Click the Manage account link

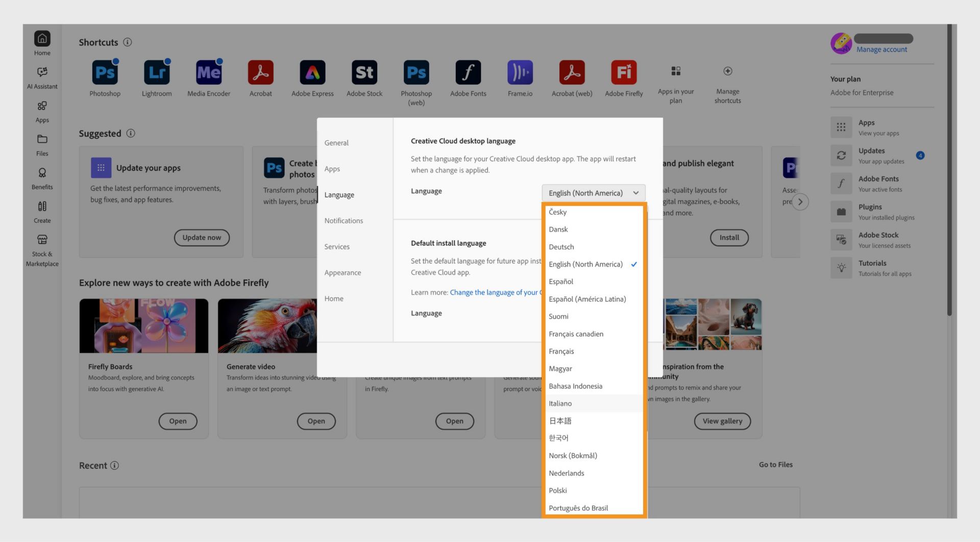881,50
